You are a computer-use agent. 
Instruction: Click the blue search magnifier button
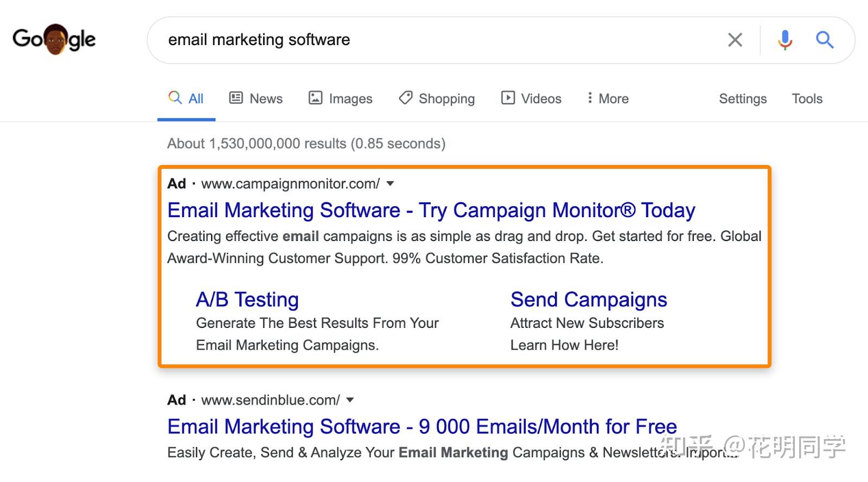(x=825, y=40)
